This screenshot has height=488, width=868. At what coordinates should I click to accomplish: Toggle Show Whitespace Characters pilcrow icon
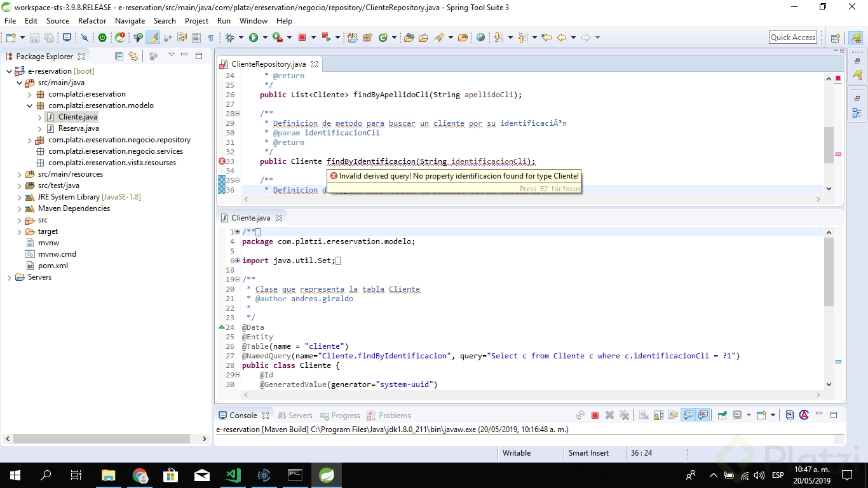pyautogui.click(x=210, y=37)
